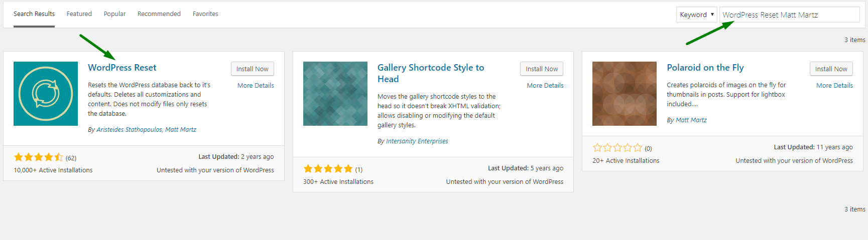This screenshot has height=240, width=868.
Task: Switch to the Favorites tab
Action: click(205, 14)
